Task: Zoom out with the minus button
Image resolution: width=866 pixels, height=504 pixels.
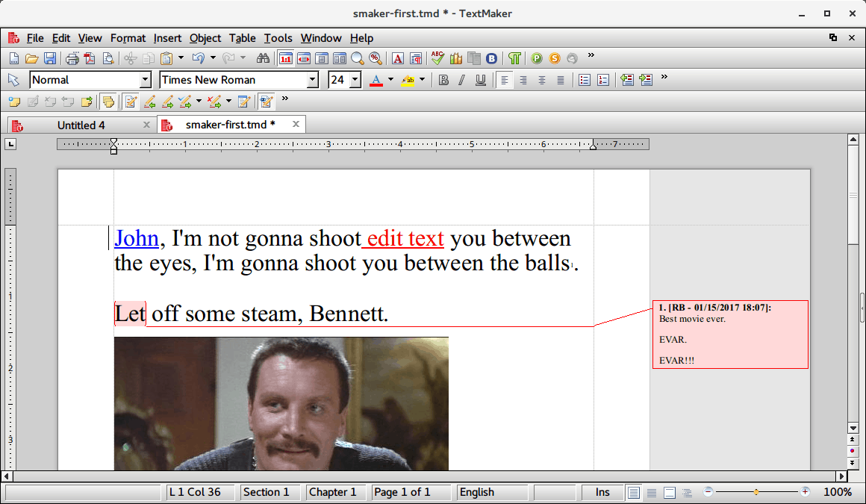Action: (x=708, y=491)
